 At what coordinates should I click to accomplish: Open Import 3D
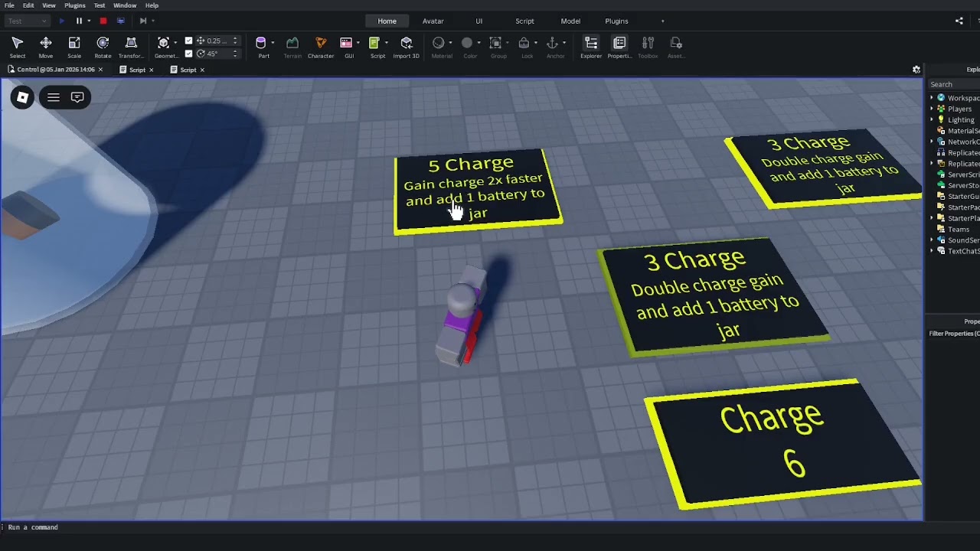coord(407,47)
